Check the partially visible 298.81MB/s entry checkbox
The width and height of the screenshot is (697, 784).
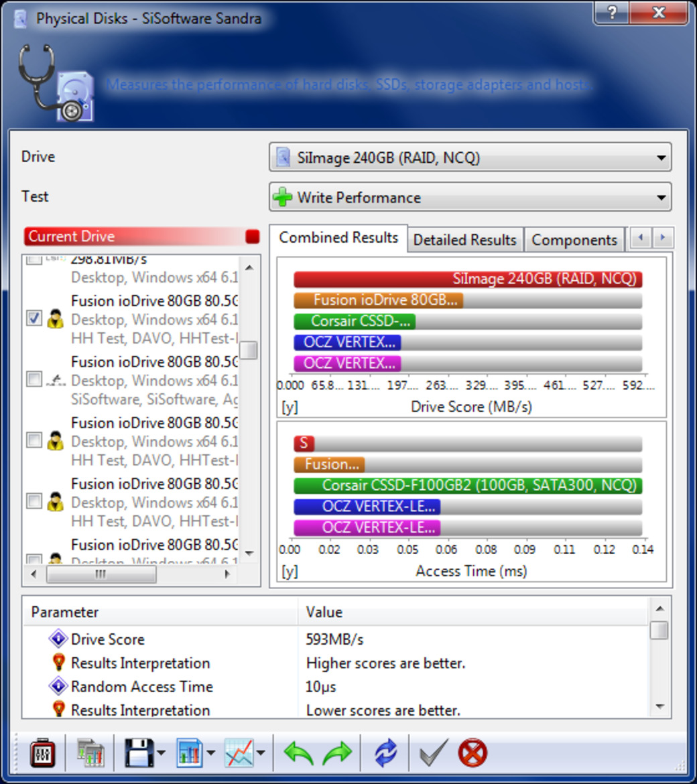coord(34,259)
